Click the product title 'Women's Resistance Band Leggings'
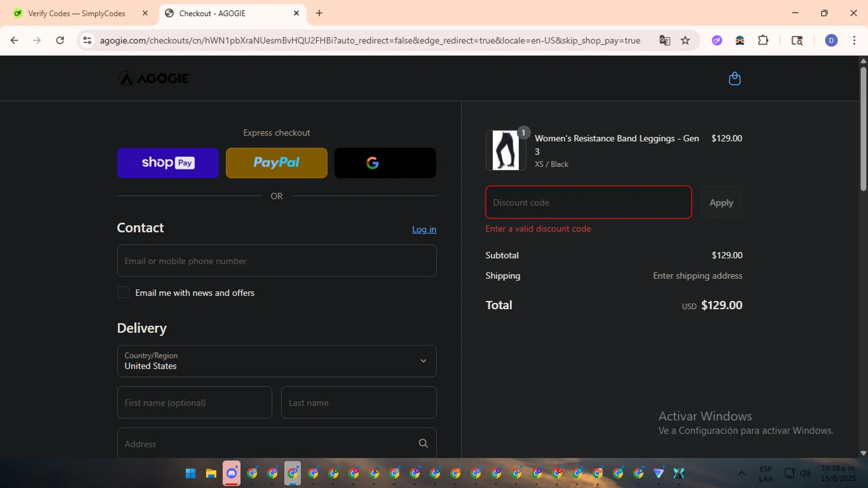This screenshot has height=488, width=868. [617, 145]
